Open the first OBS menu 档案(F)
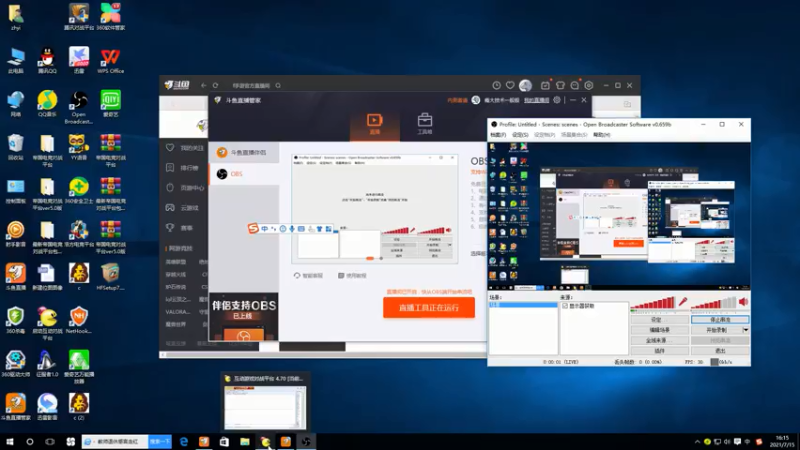800x450 pixels. (x=498, y=135)
